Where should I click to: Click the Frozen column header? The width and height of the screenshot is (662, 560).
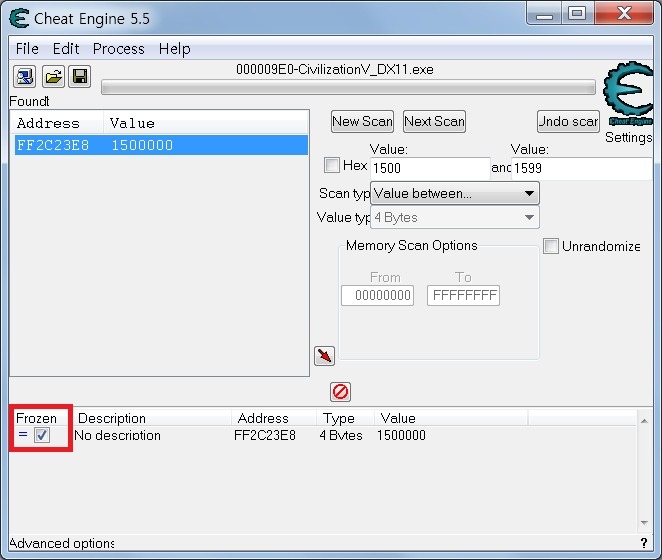(x=36, y=418)
